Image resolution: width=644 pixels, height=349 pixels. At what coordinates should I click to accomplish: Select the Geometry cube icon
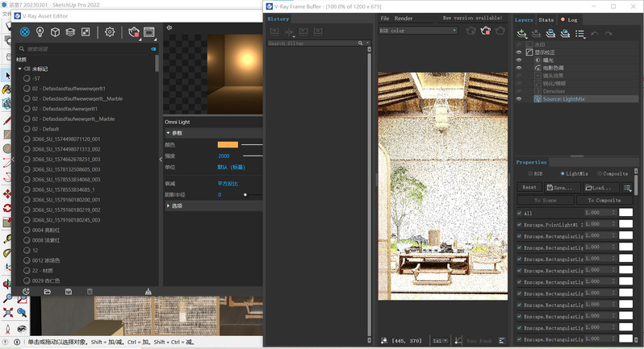click(56, 32)
